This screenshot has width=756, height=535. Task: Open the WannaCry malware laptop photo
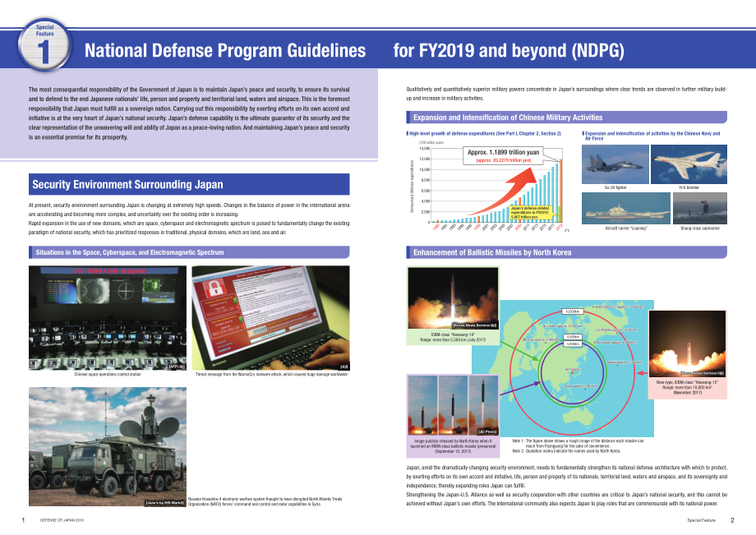pyautogui.click(x=271, y=317)
